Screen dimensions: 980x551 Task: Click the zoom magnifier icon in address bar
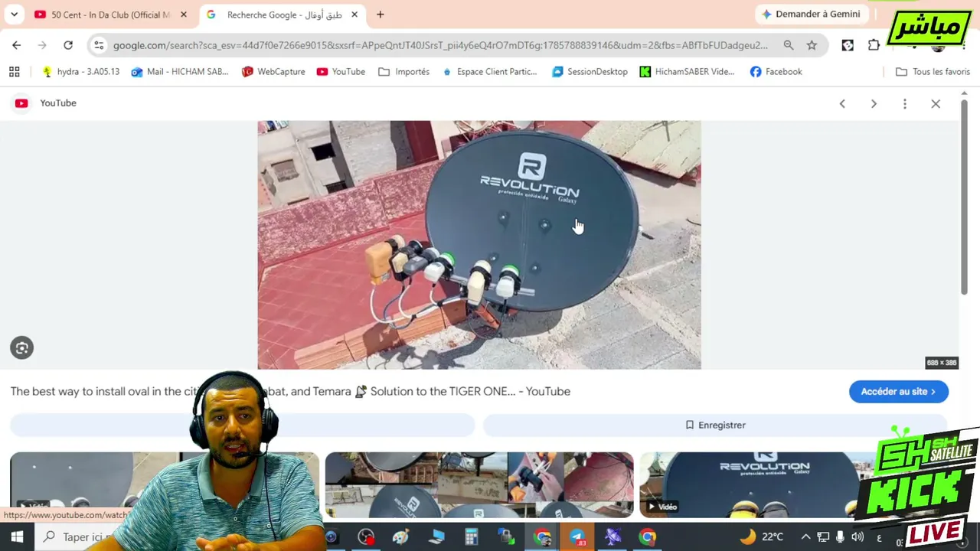pyautogui.click(x=788, y=45)
